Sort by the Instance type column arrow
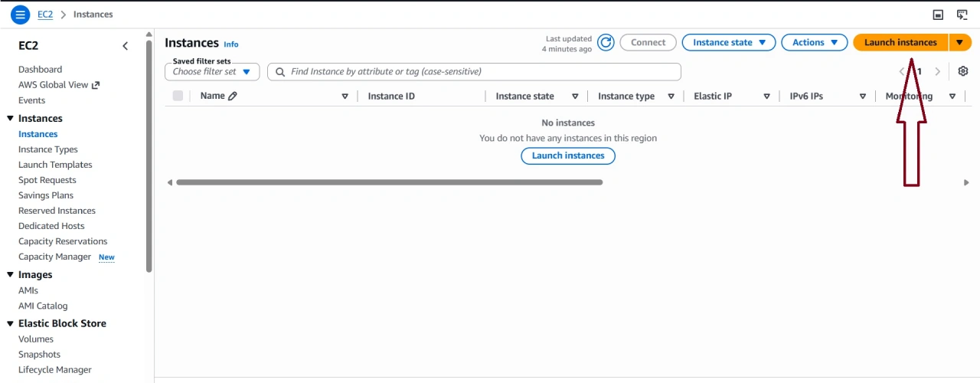 pos(671,97)
